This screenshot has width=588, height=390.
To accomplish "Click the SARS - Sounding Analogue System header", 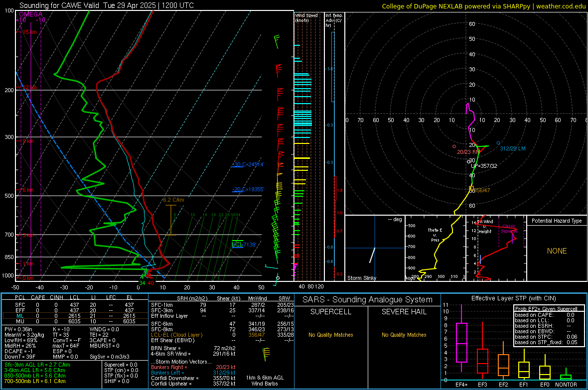I will (367, 300).
